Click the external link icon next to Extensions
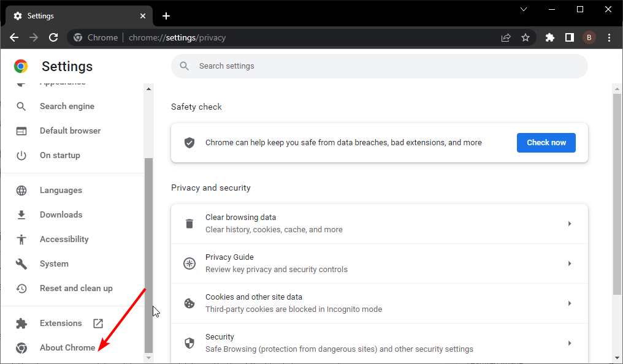Screen dimensions: 623x364 point(98,324)
